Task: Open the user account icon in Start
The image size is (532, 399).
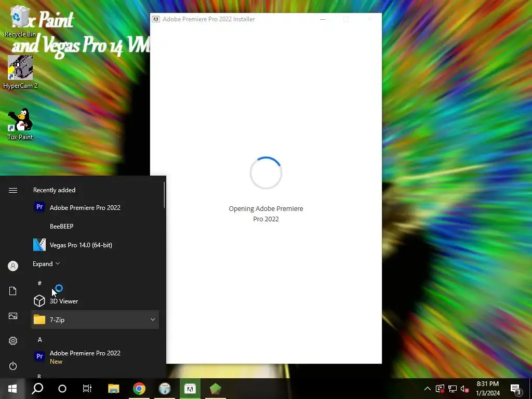Action: tap(13, 266)
